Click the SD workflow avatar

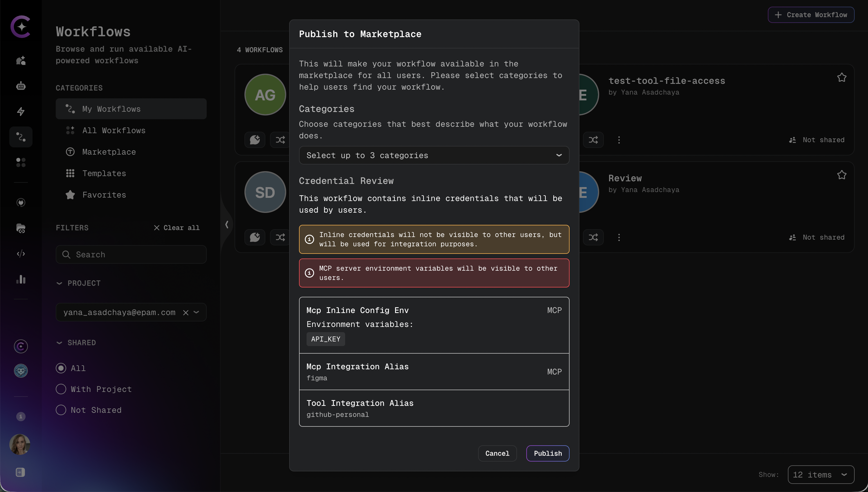coord(265,192)
